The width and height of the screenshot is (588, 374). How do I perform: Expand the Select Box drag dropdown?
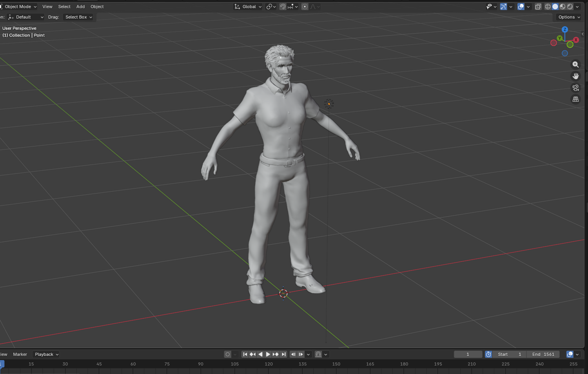tap(78, 17)
